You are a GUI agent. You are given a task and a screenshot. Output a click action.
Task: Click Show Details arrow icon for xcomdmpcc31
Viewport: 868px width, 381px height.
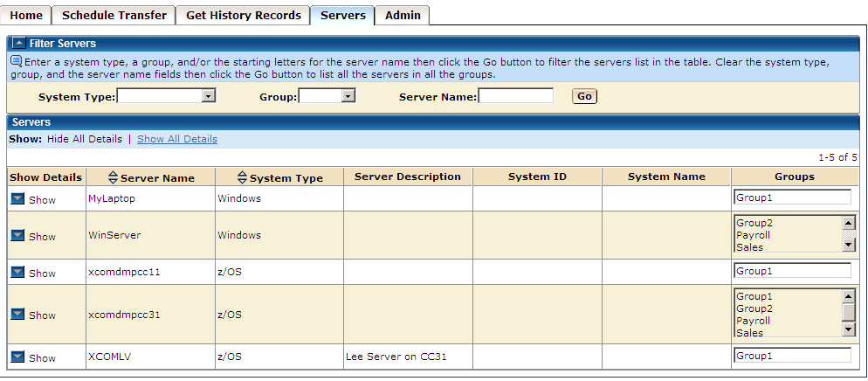[x=18, y=315]
